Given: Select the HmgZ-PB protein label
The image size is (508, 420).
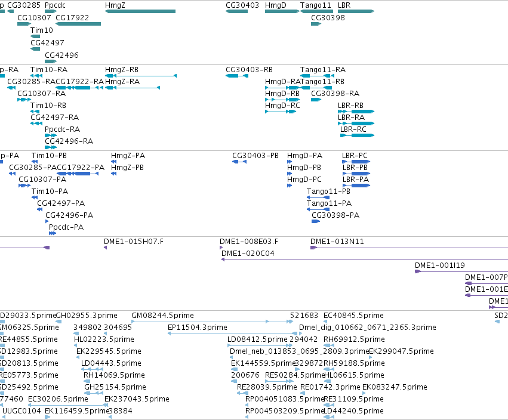Looking at the screenshot, I should 127,168.
